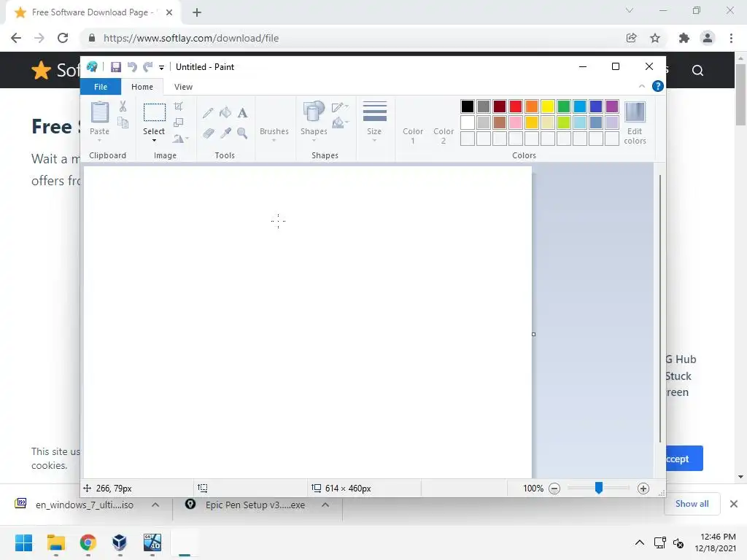
Task: Open the Rotate or flip dropdown
Action: 181,139
